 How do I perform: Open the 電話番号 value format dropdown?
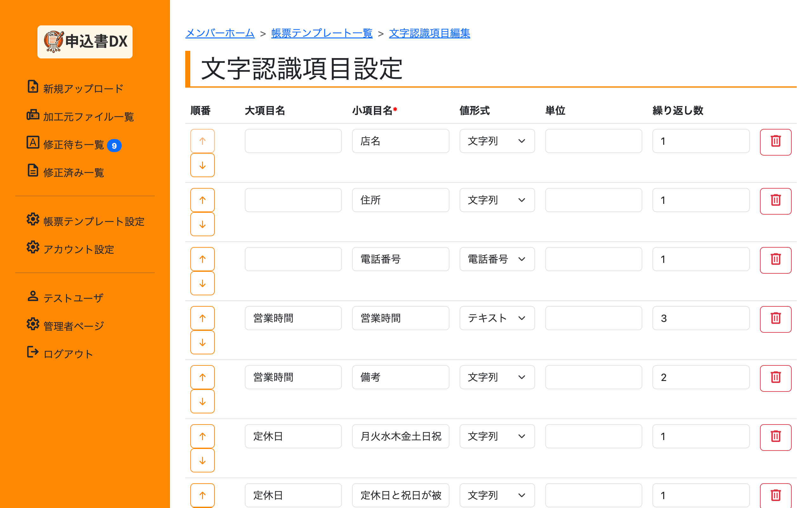(x=497, y=259)
